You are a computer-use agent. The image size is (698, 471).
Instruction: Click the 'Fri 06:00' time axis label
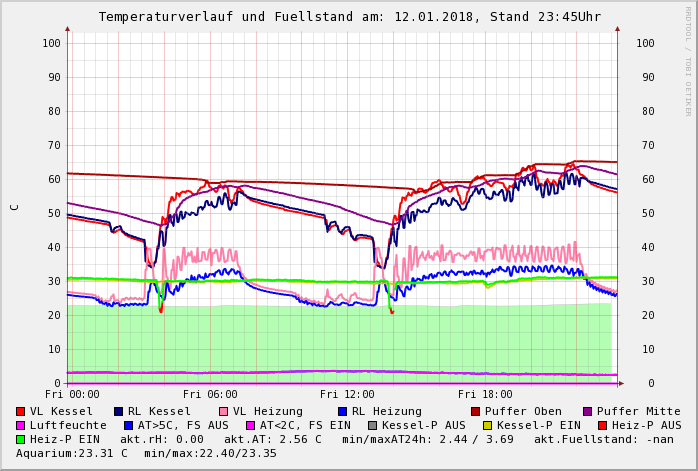coord(210,395)
